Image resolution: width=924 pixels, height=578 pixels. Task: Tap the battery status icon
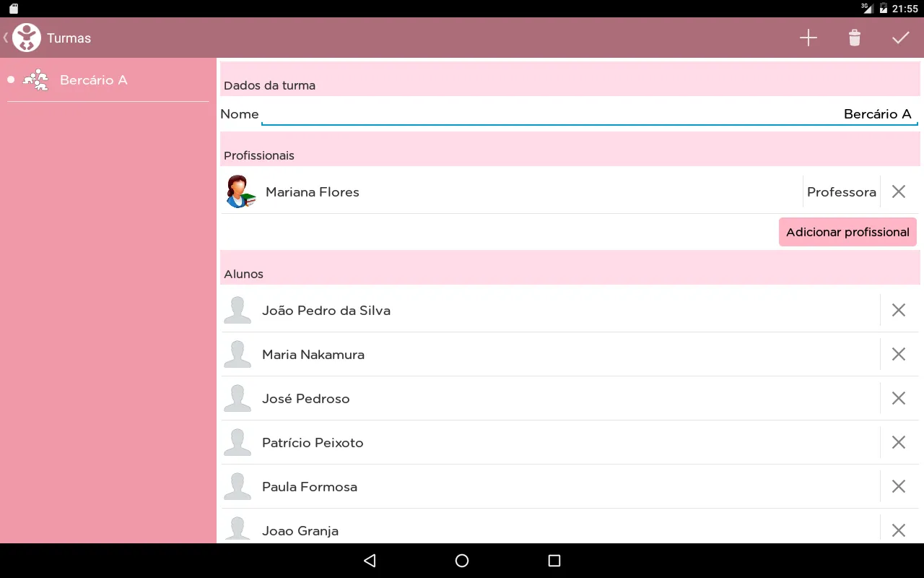(884, 9)
